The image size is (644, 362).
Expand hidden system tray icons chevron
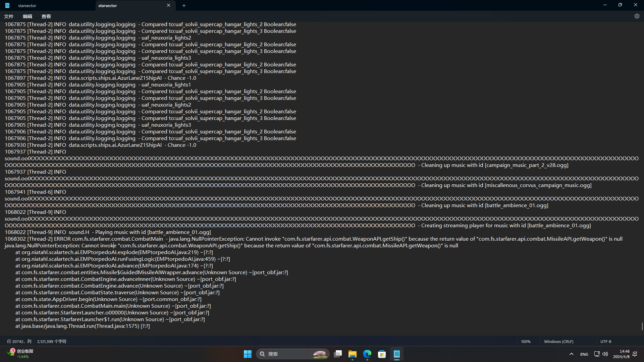pyautogui.click(x=572, y=354)
